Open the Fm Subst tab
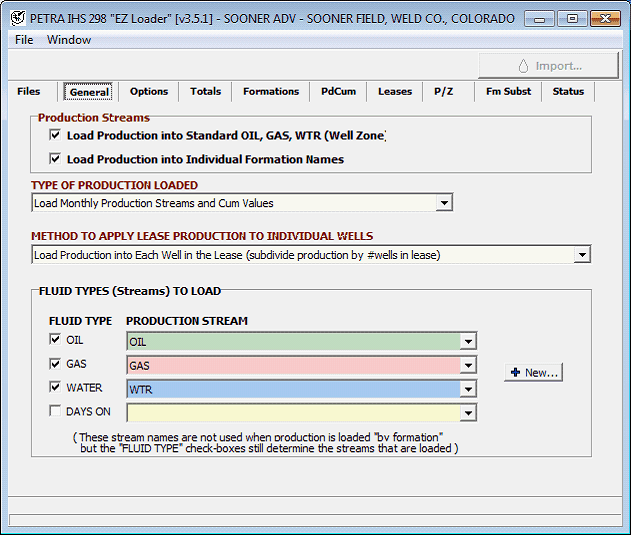This screenshot has width=632, height=536. pyautogui.click(x=508, y=92)
